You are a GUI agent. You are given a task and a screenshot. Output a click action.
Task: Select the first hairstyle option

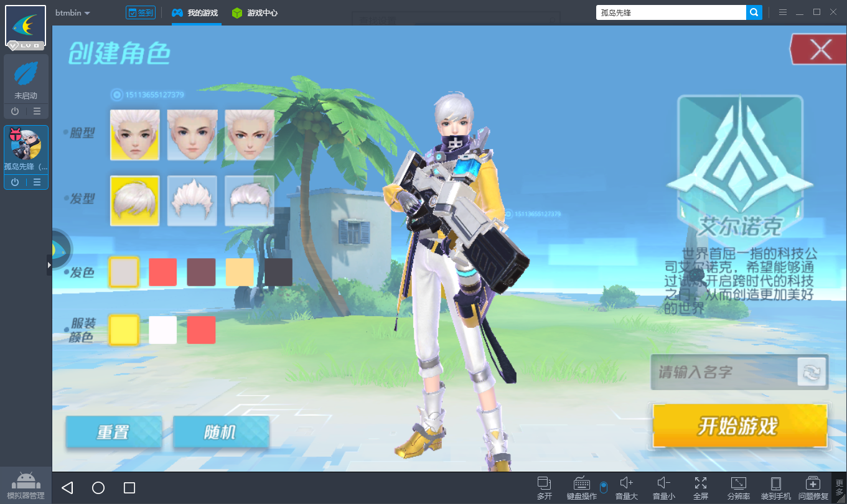tap(135, 200)
